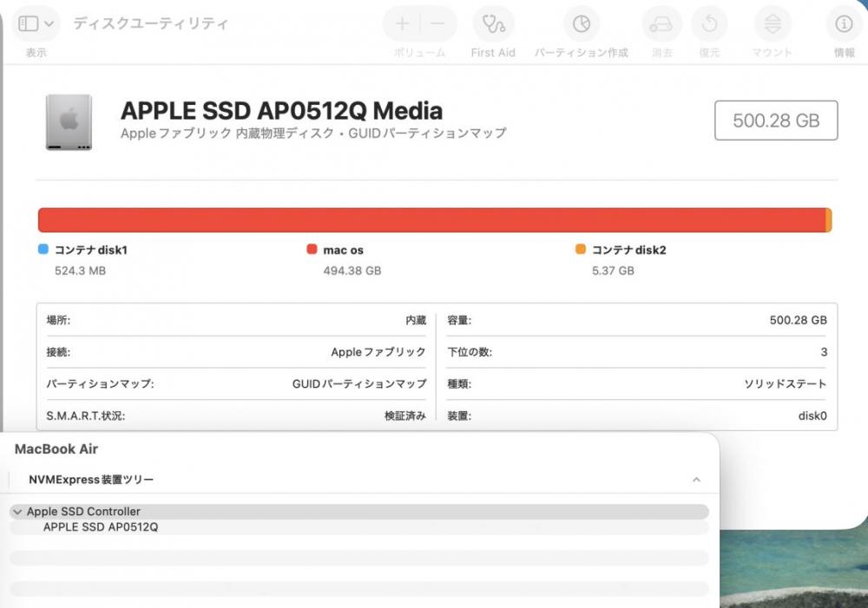This screenshot has height=608, width=868.
Task: Click the NVMExpress装置ツリー header label
Action: (x=91, y=479)
